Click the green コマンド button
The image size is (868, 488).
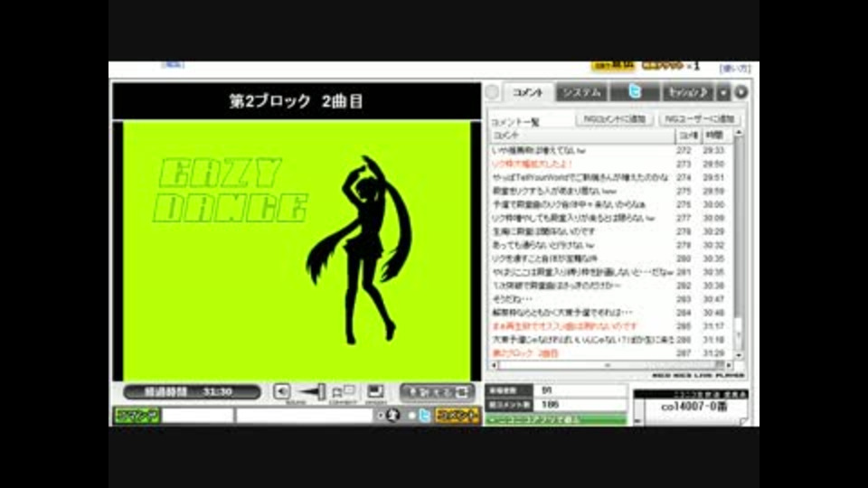(x=137, y=415)
